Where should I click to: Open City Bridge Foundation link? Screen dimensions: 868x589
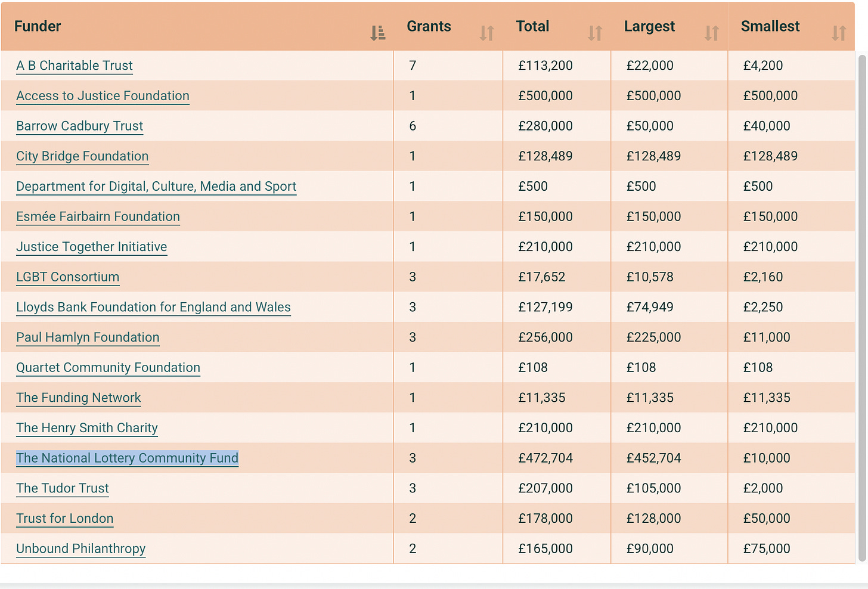click(82, 156)
